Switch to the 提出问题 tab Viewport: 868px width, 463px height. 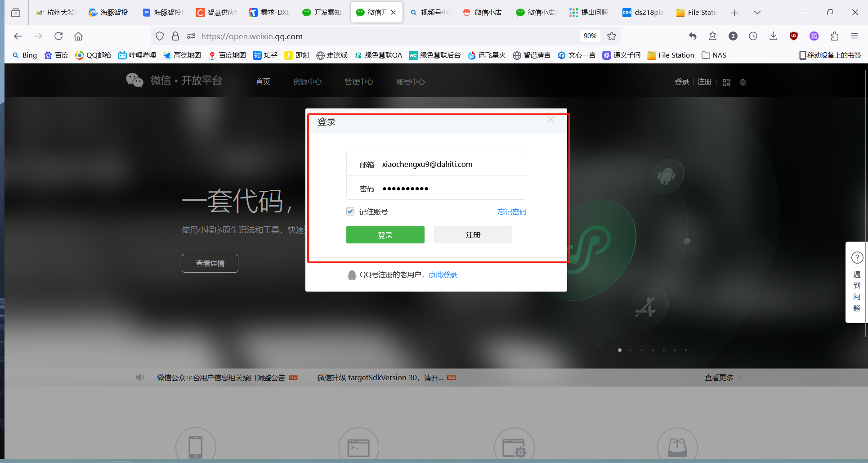[590, 13]
